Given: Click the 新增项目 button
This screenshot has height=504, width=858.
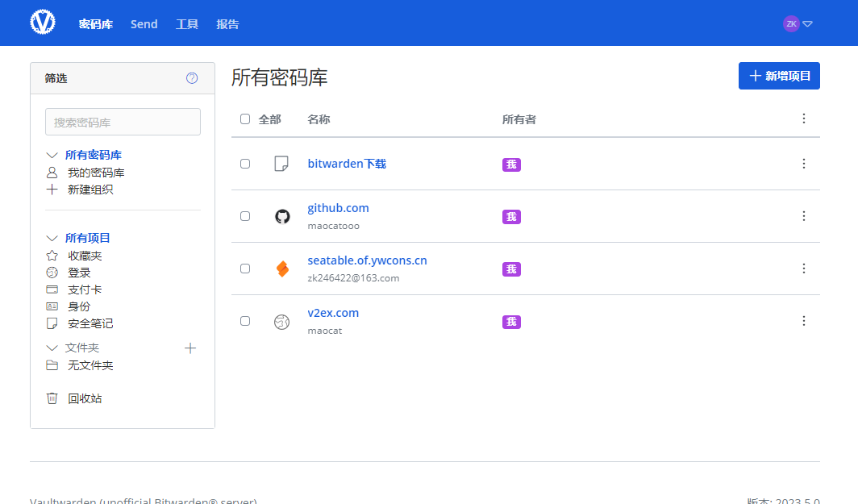Looking at the screenshot, I should click(x=779, y=76).
